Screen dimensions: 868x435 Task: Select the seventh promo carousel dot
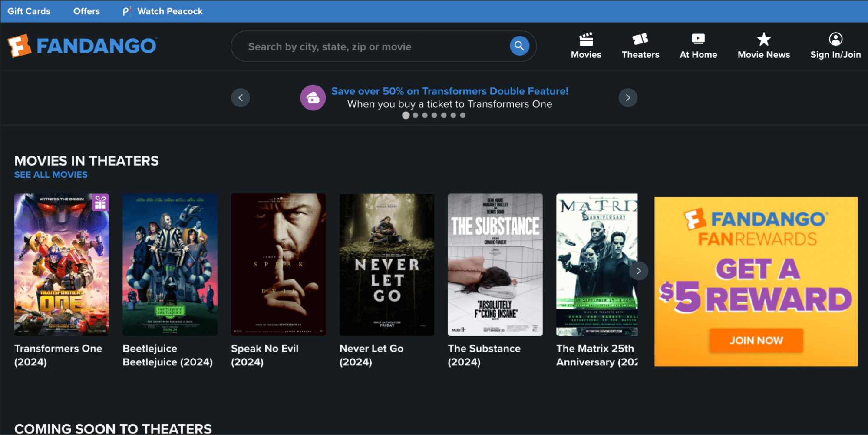[x=463, y=115]
